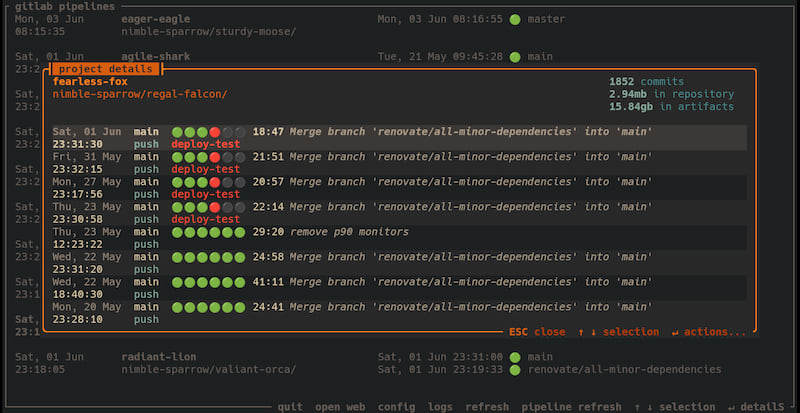Click the red failed stage dot in Fri, 31 May row

(x=215, y=157)
